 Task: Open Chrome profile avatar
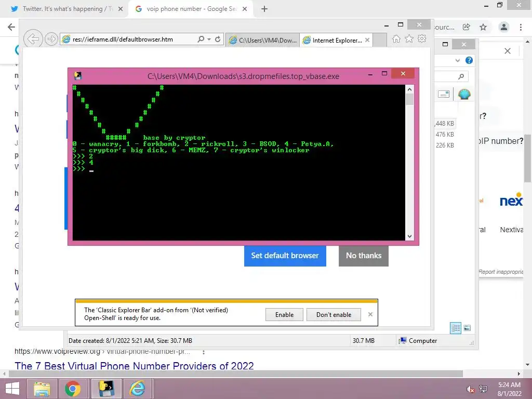tap(504, 27)
